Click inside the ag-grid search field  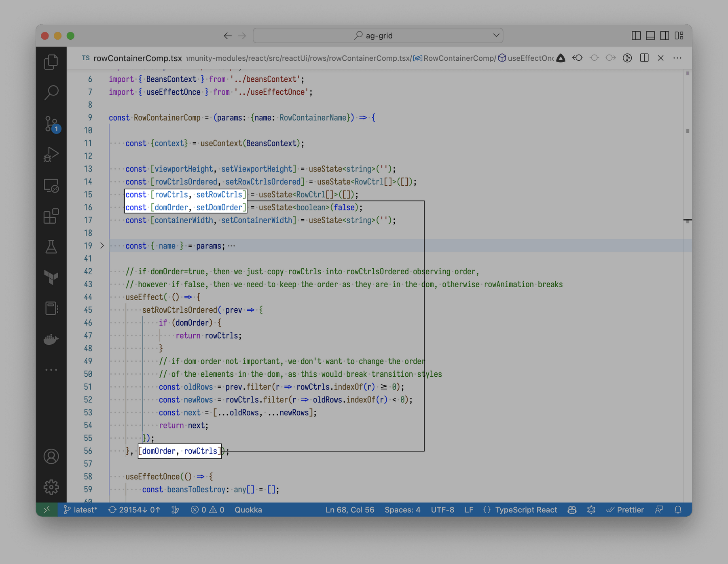click(378, 35)
